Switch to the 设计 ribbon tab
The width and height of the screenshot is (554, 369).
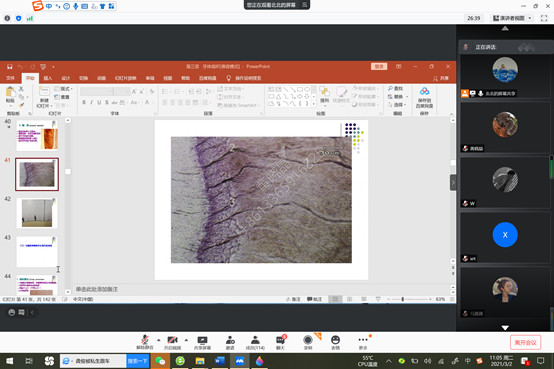[x=66, y=78]
